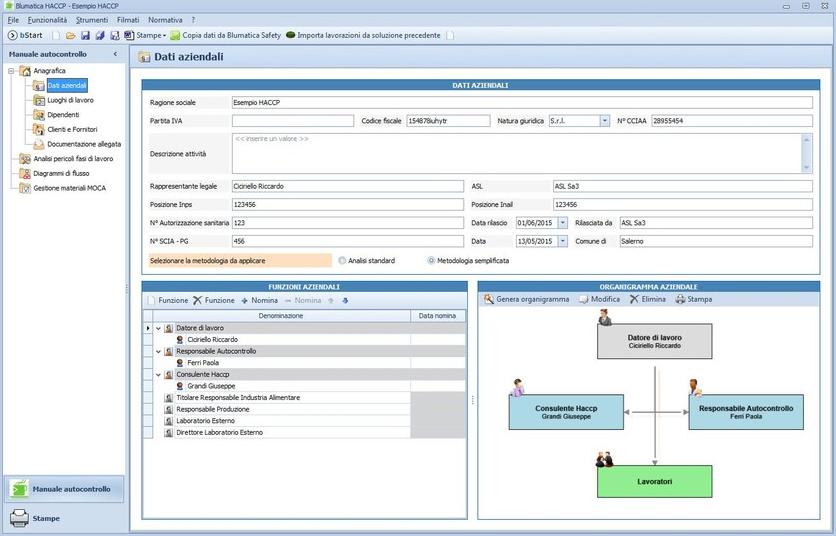Click Modifica in organigramma toolbar
The image size is (836, 536).
599,299
